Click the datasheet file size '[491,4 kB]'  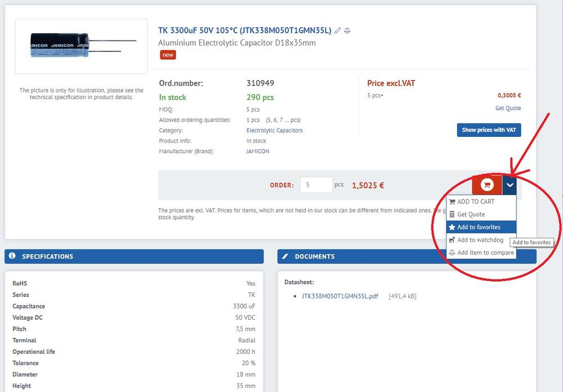[x=403, y=296]
